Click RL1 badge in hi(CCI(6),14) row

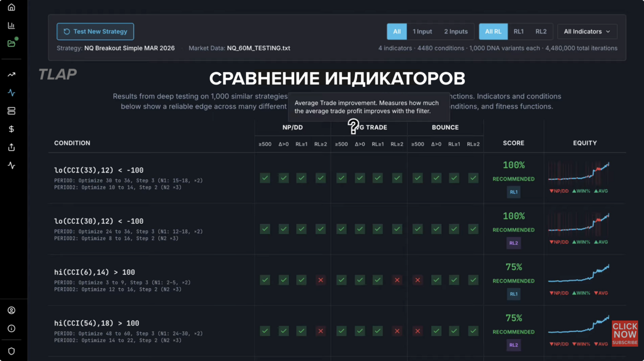click(x=514, y=294)
